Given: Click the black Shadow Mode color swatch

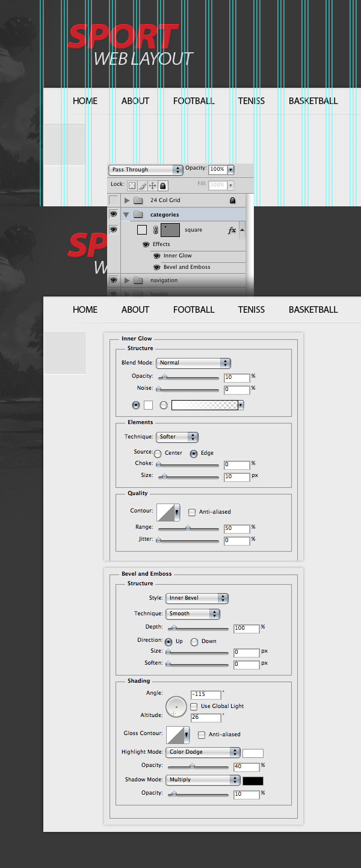Looking at the screenshot, I should pos(253,780).
